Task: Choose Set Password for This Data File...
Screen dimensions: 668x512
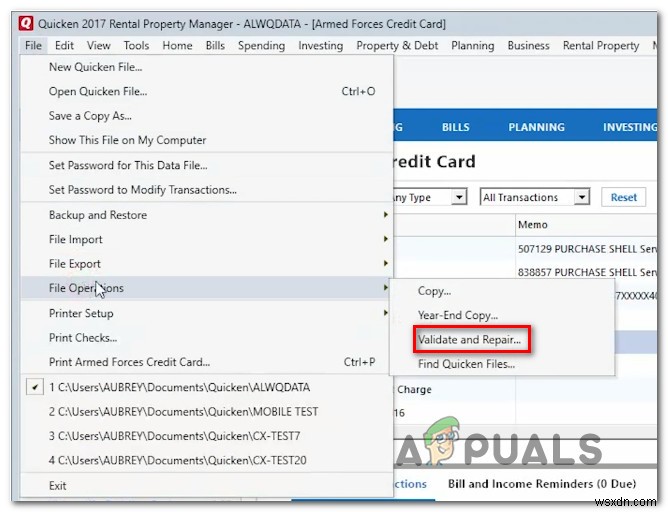Action: point(207,165)
